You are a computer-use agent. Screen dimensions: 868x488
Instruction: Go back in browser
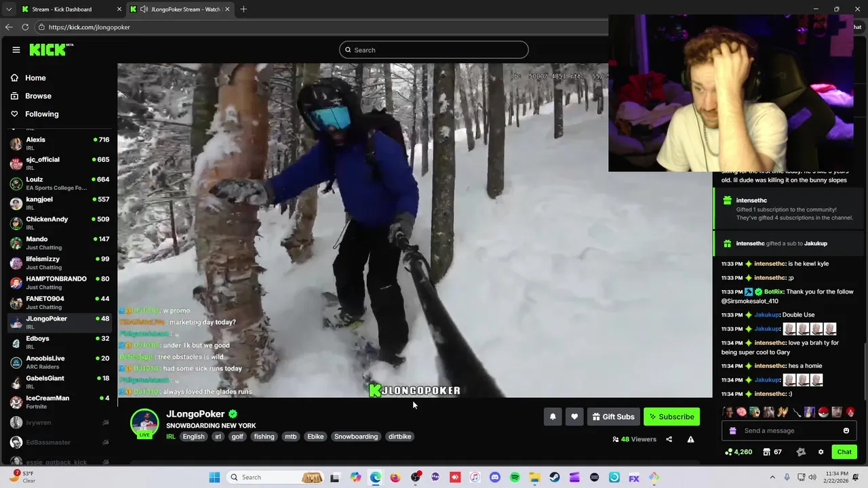8,27
